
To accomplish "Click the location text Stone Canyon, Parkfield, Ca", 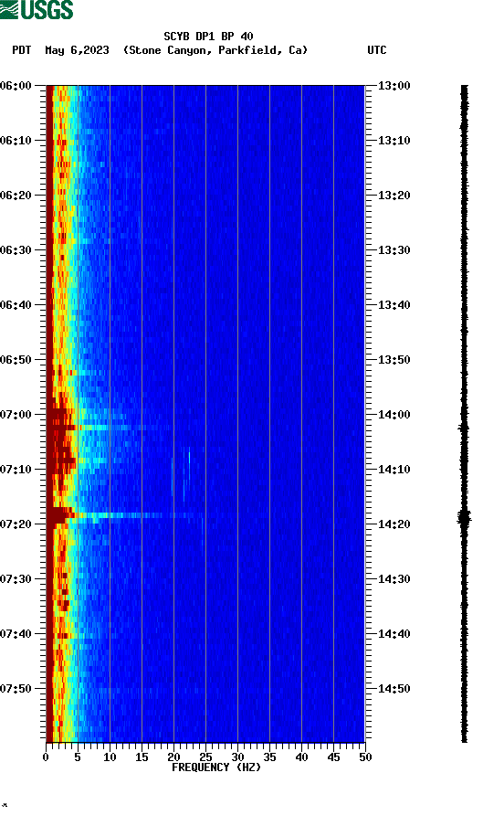I will pos(215,50).
